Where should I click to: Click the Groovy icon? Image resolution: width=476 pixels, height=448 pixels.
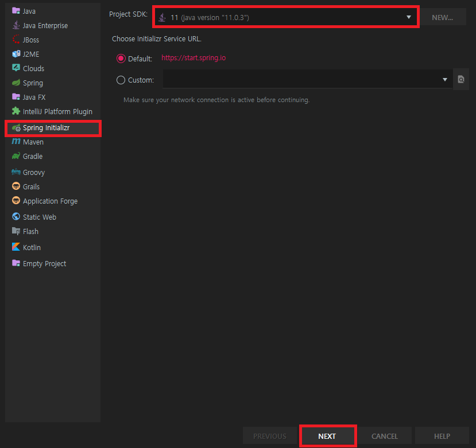click(x=16, y=172)
